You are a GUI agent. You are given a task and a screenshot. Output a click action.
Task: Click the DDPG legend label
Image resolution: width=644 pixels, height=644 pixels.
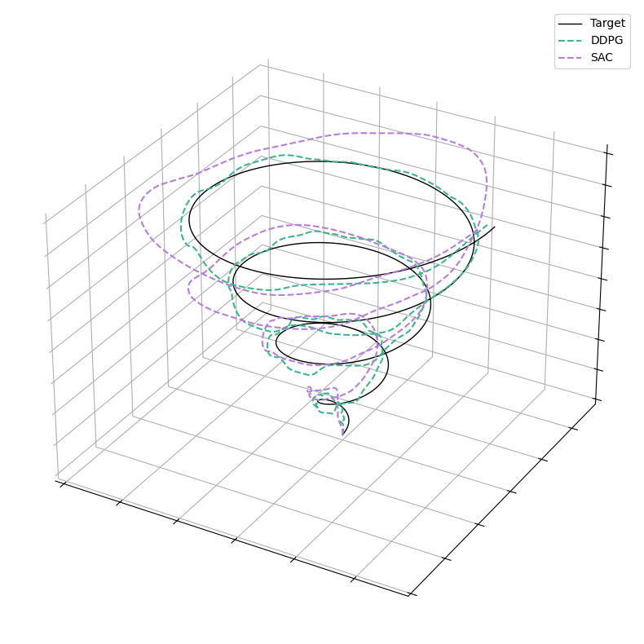607,41
